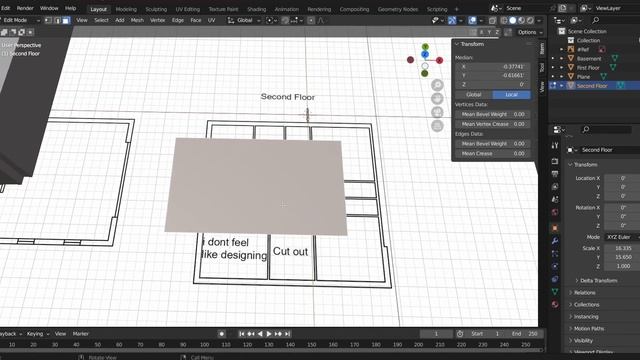Open the Window menu
The height and width of the screenshot is (360, 640).
tap(49, 8)
